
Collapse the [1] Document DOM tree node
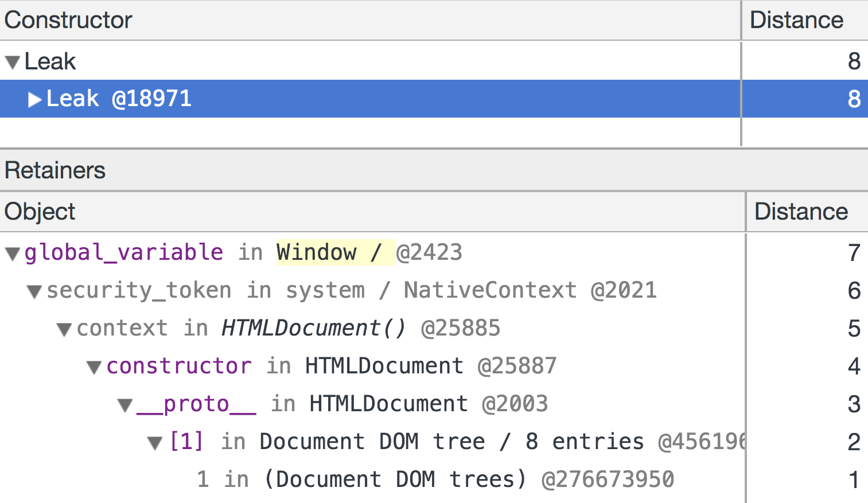154,443
